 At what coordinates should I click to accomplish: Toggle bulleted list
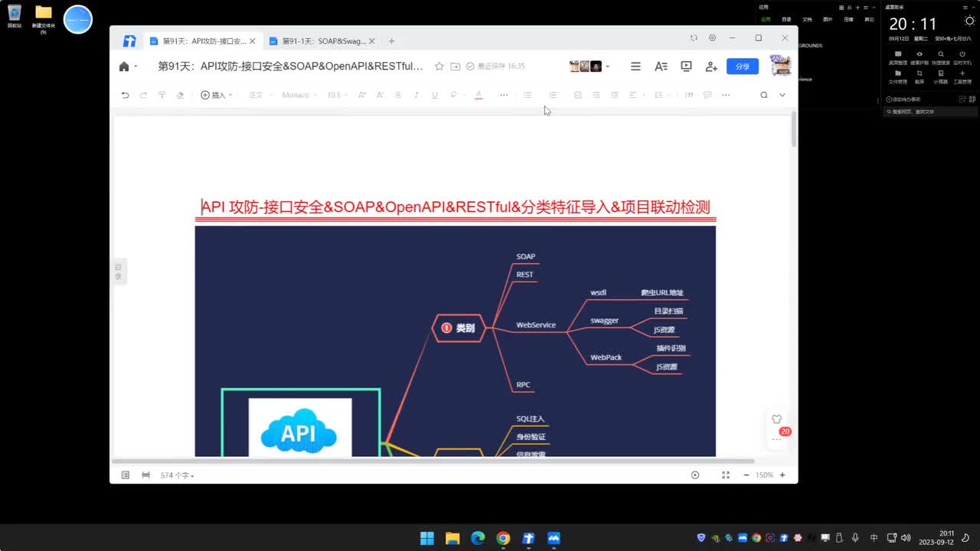528,95
